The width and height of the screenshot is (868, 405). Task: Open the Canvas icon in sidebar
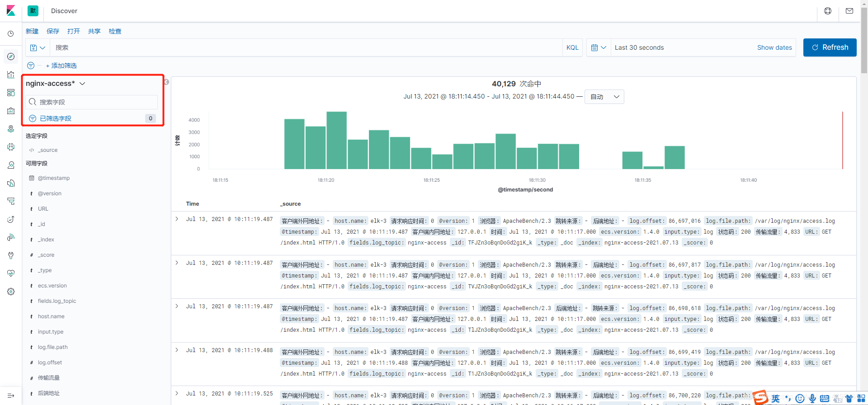tap(11, 111)
